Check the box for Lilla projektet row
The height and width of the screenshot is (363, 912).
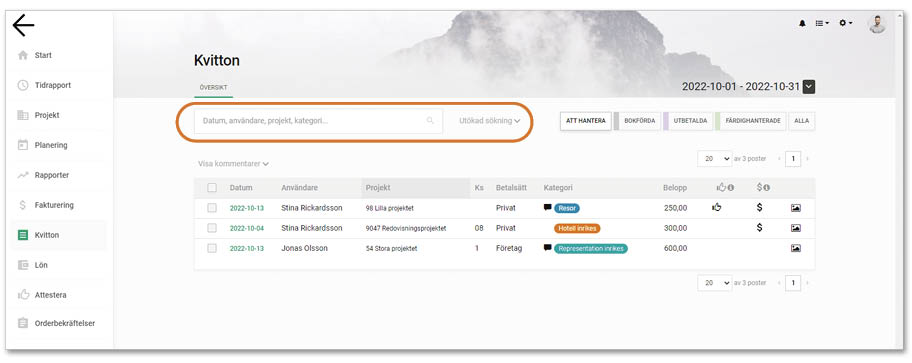point(212,208)
